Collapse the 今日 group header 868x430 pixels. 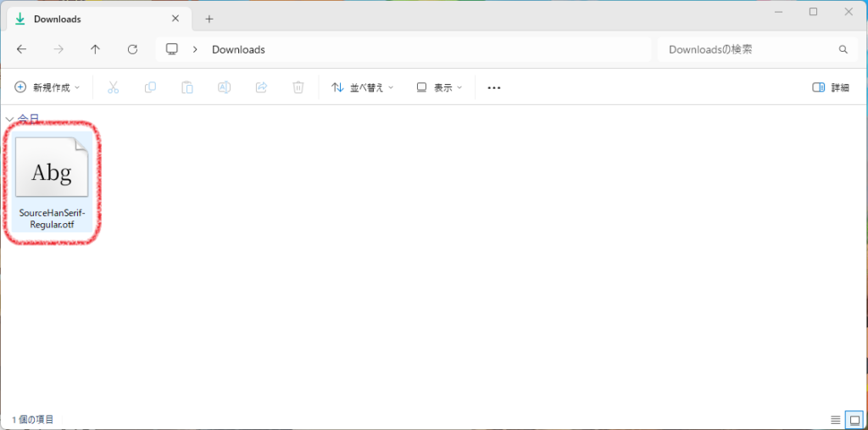point(9,119)
